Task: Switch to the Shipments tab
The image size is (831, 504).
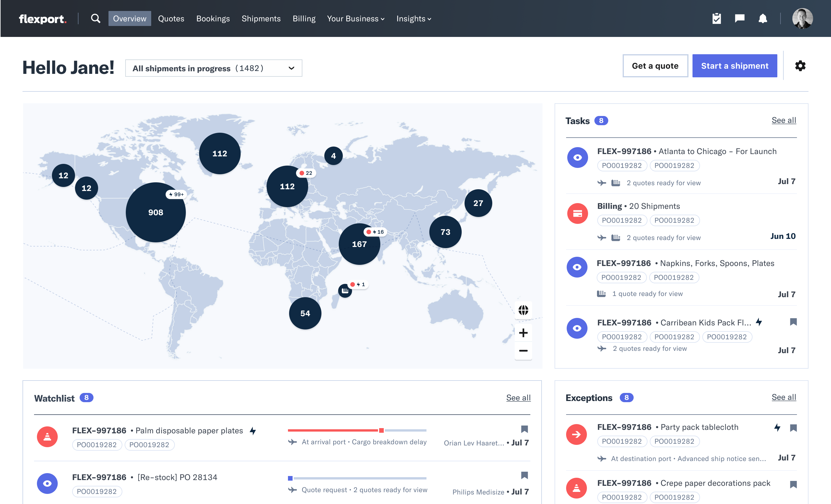Action: click(261, 18)
